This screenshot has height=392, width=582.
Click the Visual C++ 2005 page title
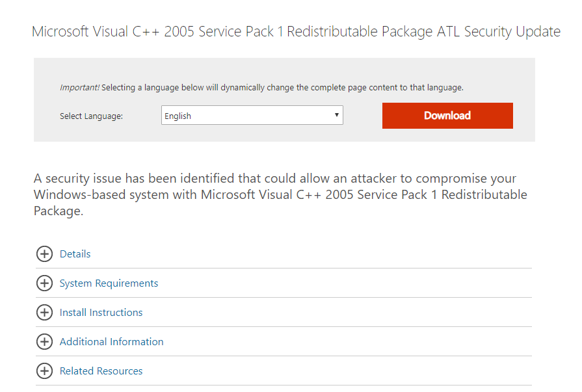[x=296, y=32]
